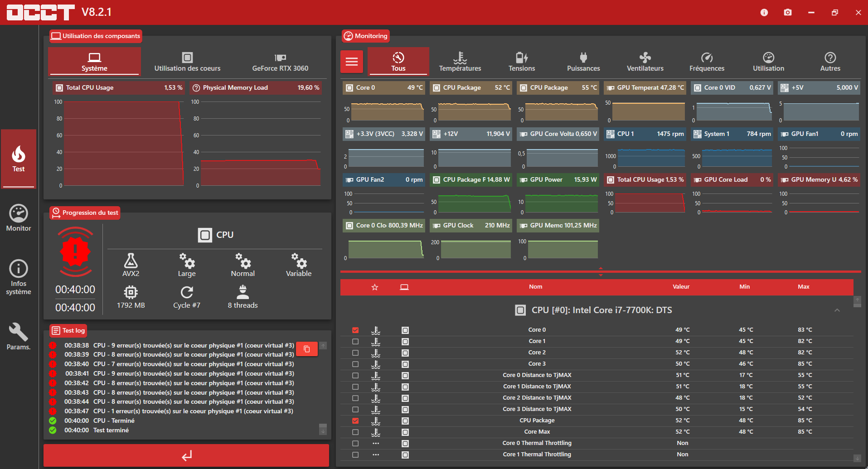Switch to the Utilisation des coeurs tab
This screenshot has width=868, height=469.
187,61
